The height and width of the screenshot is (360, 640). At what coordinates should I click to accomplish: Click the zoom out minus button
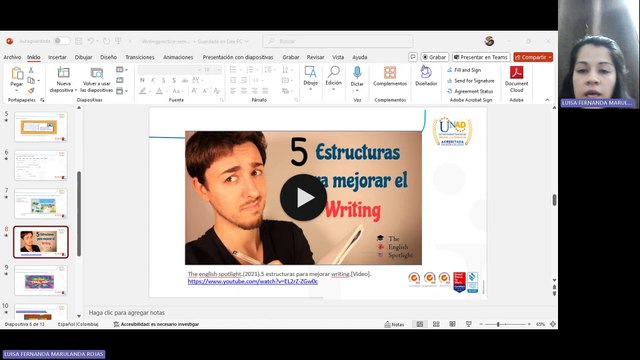(x=481, y=324)
